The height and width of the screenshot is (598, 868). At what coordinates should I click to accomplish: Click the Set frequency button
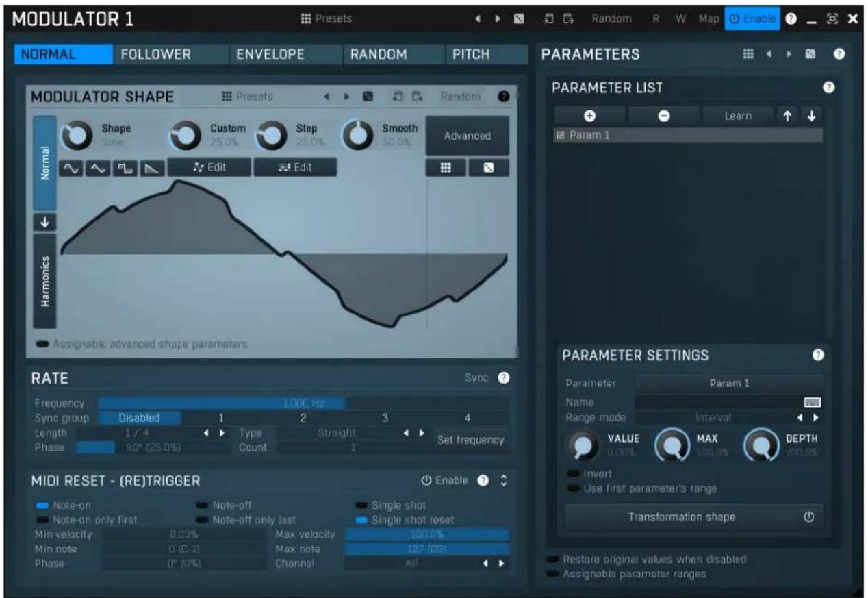472,440
